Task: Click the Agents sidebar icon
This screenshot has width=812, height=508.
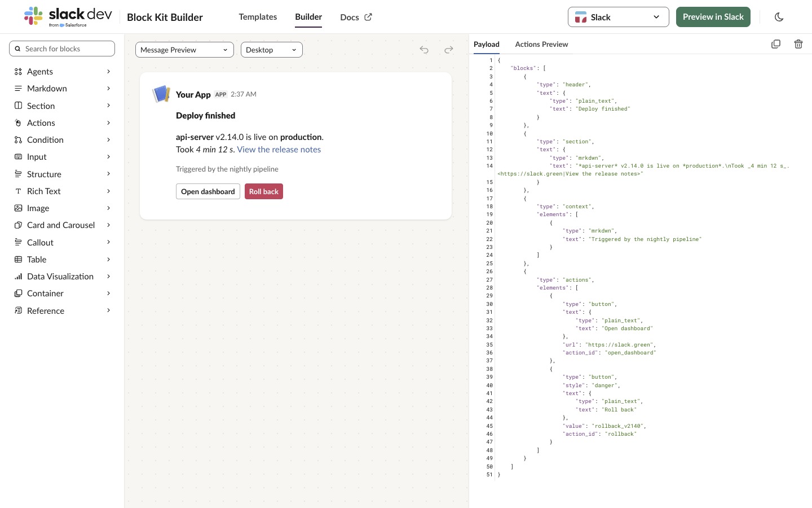Action: [18, 72]
